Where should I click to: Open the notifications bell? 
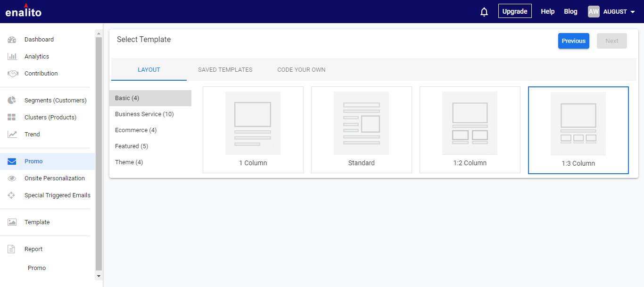tap(484, 11)
